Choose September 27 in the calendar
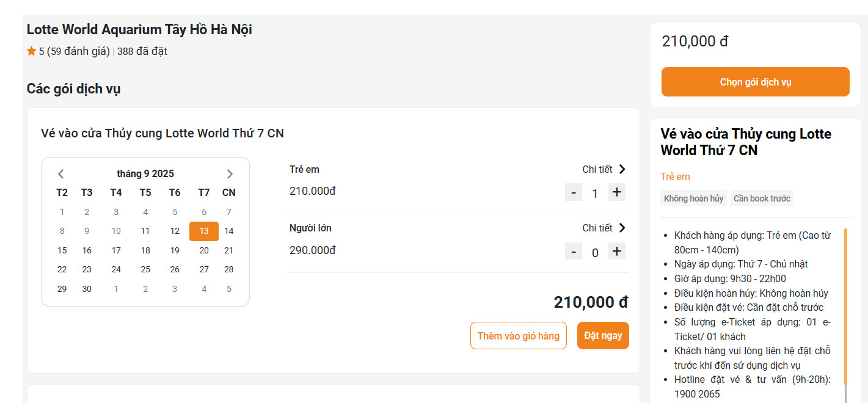Viewport: 868px width, 403px height. pos(204,269)
